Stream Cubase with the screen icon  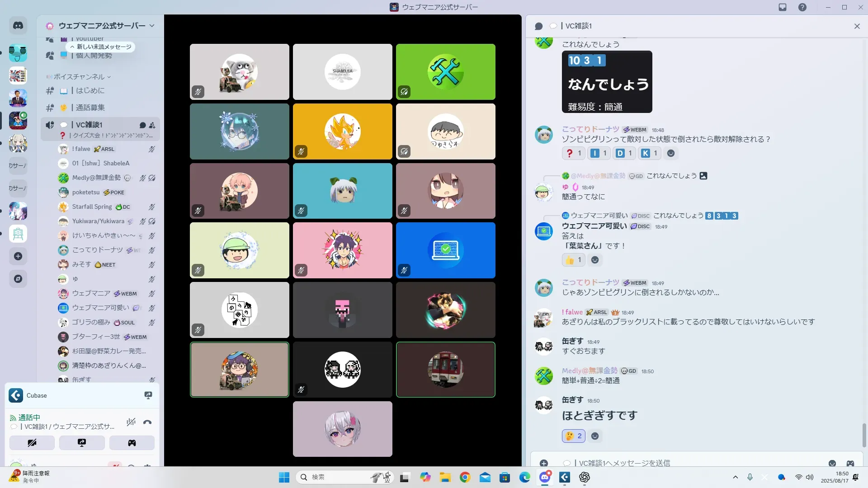click(148, 395)
